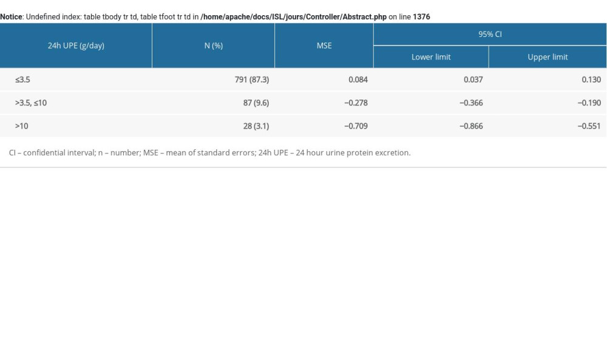Screen dimensions: 607x364
Task: Click the lower limit value −0.366
Action: [471, 103]
